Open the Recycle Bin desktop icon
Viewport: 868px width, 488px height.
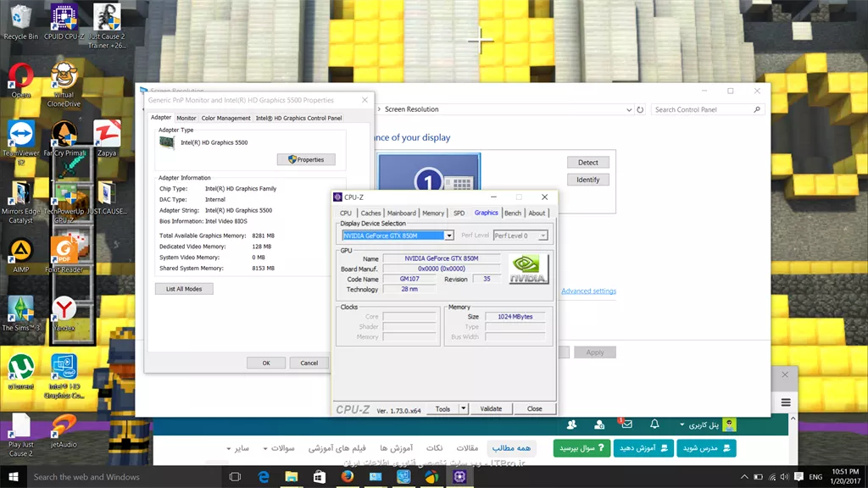[x=21, y=22]
